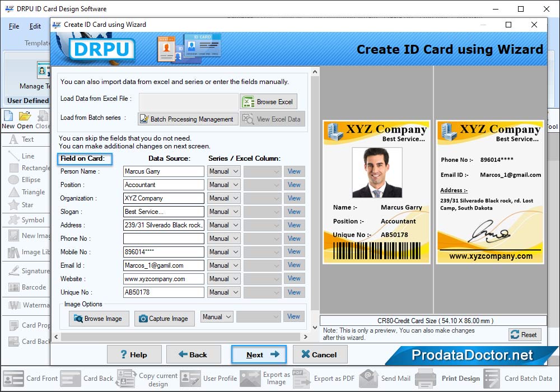The height and width of the screenshot is (392, 560).
Task: Open Address source dropdown
Action: pos(224,225)
